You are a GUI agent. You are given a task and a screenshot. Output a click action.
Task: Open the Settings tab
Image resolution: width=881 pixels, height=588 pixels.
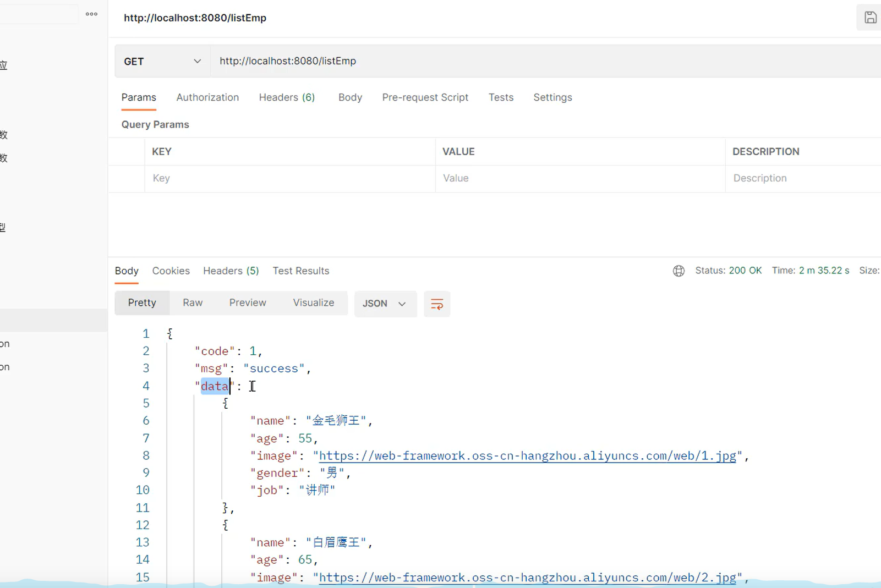pyautogui.click(x=552, y=97)
